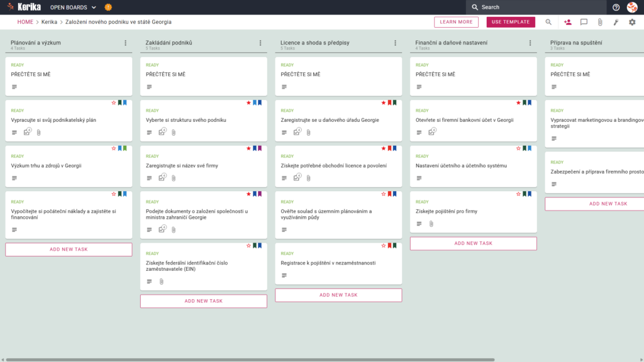Open Kerika breadcrumb link

(49, 22)
